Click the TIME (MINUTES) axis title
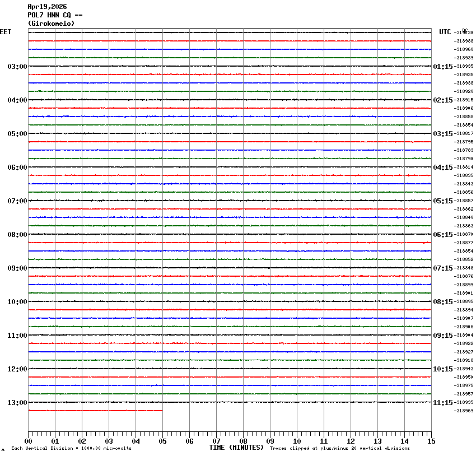 [x=236, y=448]
